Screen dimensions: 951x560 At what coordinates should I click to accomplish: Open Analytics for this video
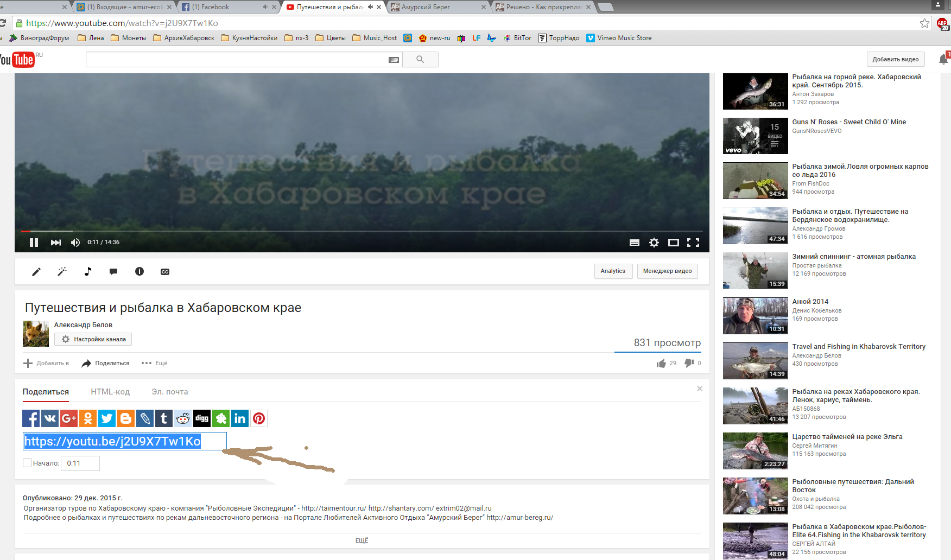(613, 271)
